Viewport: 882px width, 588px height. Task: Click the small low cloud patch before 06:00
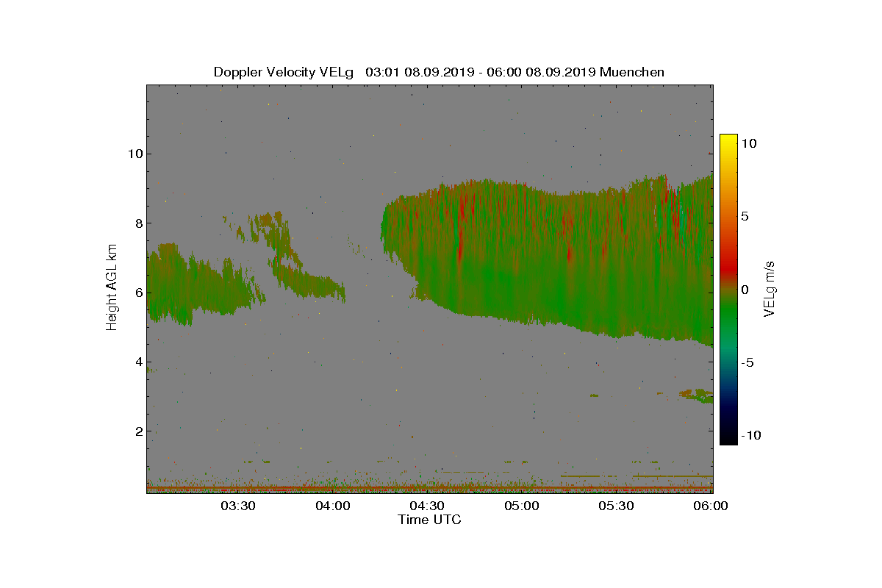point(696,395)
